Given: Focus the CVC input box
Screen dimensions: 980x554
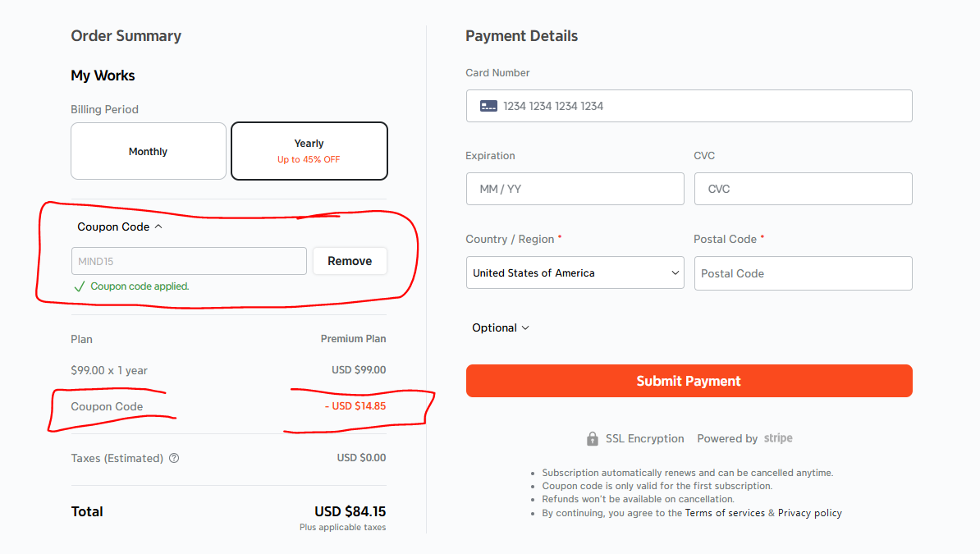Looking at the screenshot, I should (x=803, y=188).
